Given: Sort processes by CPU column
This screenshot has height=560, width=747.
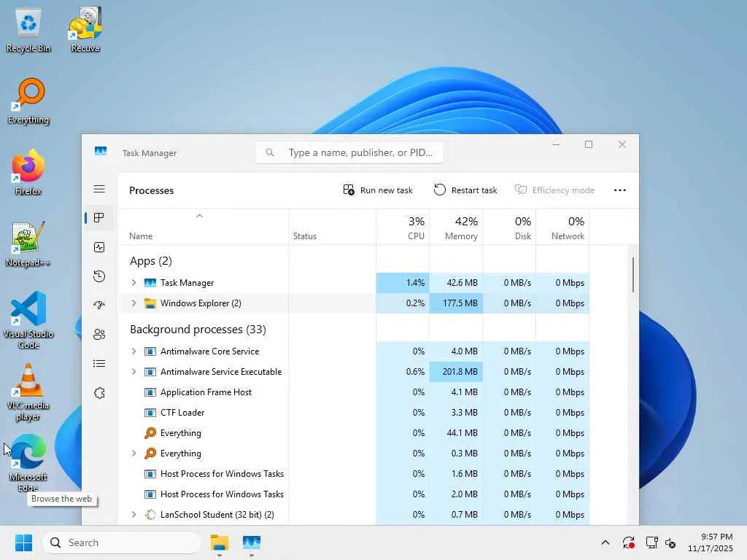Looking at the screenshot, I should (x=403, y=227).
